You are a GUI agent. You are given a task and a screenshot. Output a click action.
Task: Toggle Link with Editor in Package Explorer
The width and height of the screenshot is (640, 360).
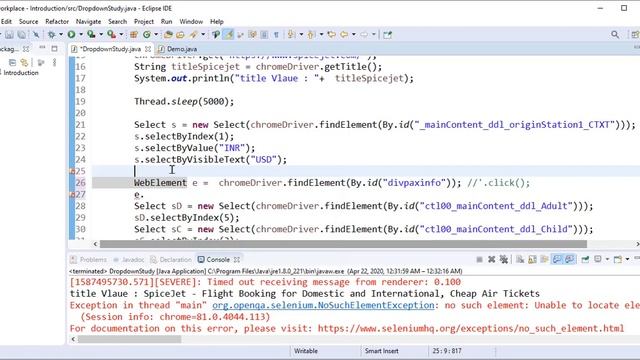point(24,62)
